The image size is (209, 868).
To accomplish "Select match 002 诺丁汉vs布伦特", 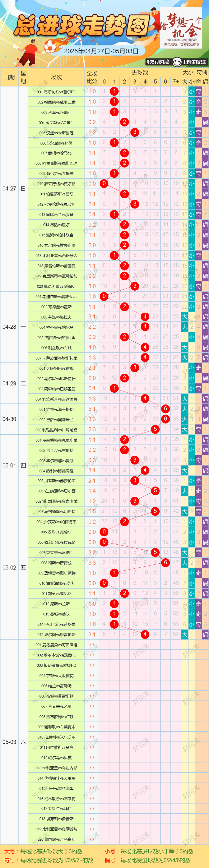I will [57, 450].
